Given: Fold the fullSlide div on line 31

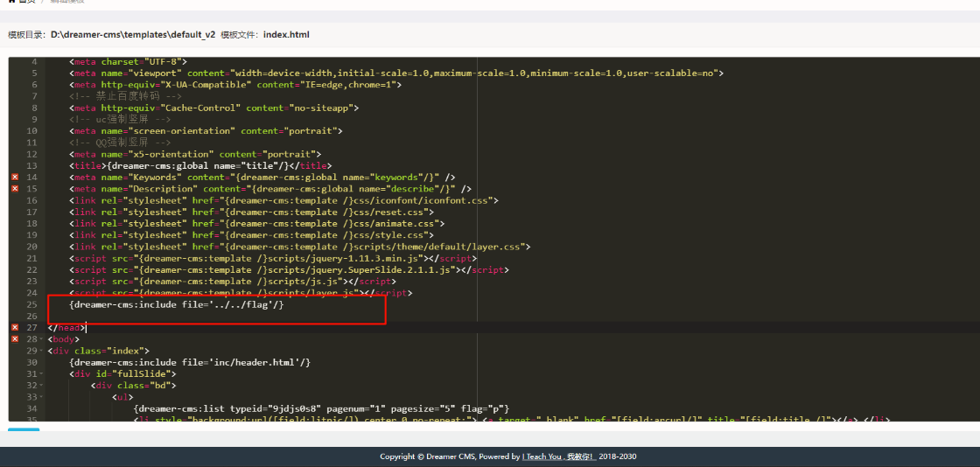Looking at the screenshot, I should click(42, 374).
